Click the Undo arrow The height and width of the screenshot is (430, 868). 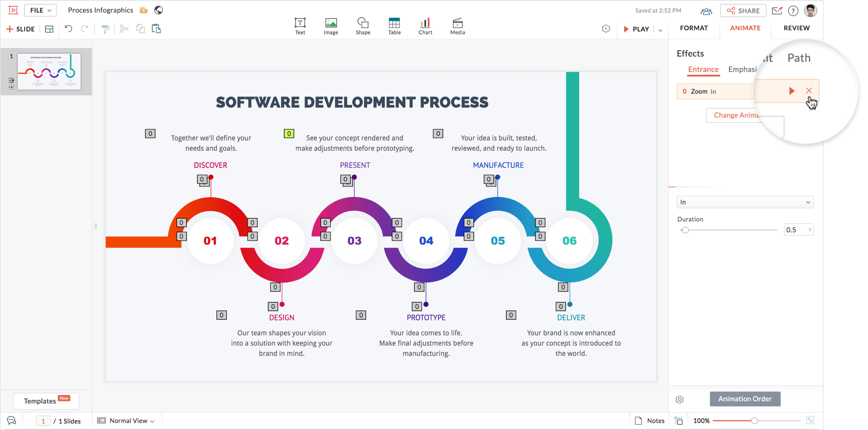pos(69,29)
